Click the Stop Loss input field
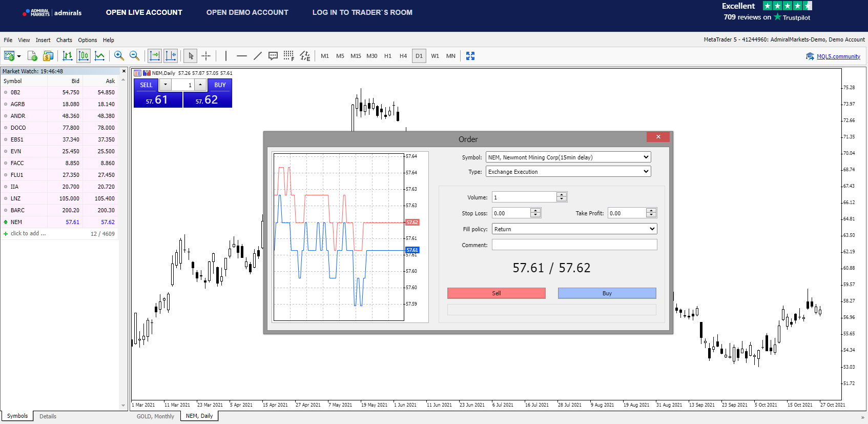This screenshot has width=868, height=424. pyautogui.click(x=511, y=213)
